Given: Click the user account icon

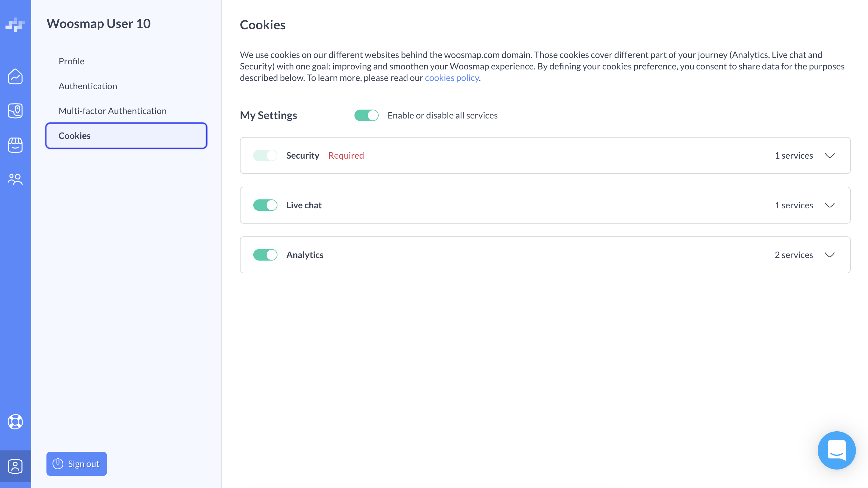Looking at the screenshot, I should (x=15, y=466).
